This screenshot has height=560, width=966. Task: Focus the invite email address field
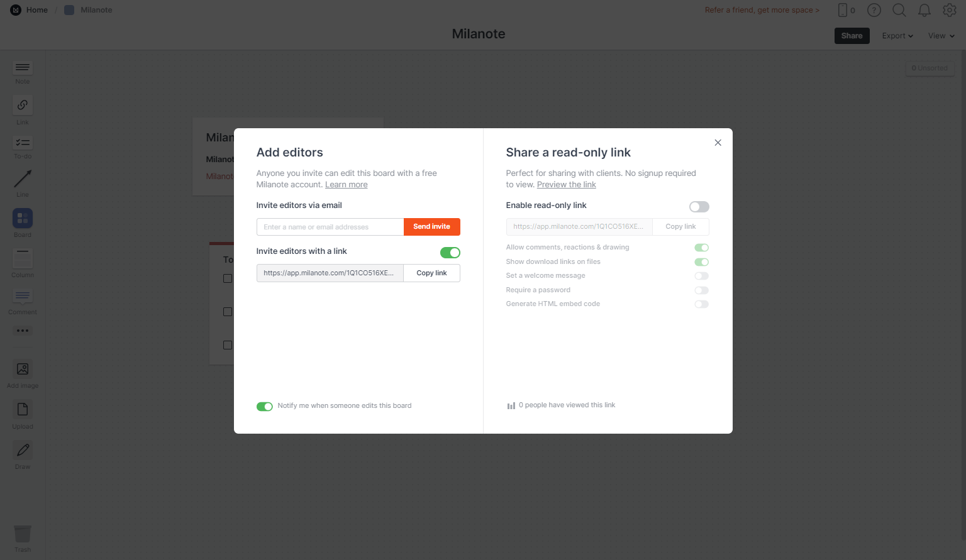click(x=330, y=227)
